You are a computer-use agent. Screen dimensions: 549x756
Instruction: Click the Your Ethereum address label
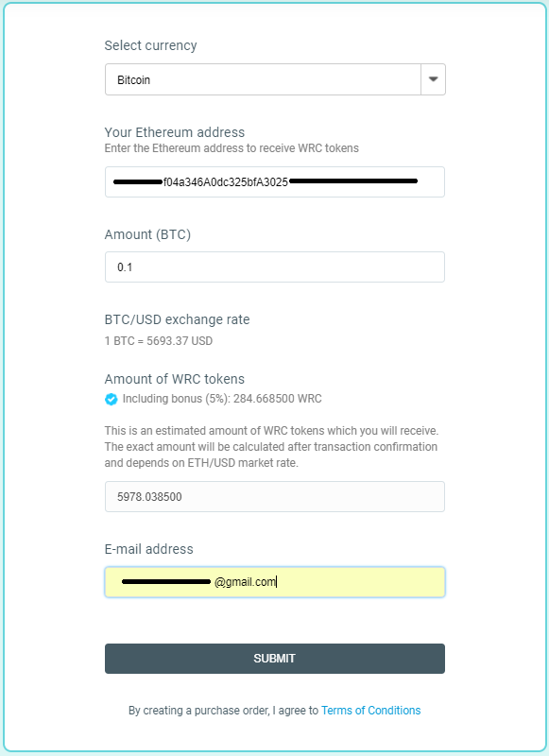point(175,132)
